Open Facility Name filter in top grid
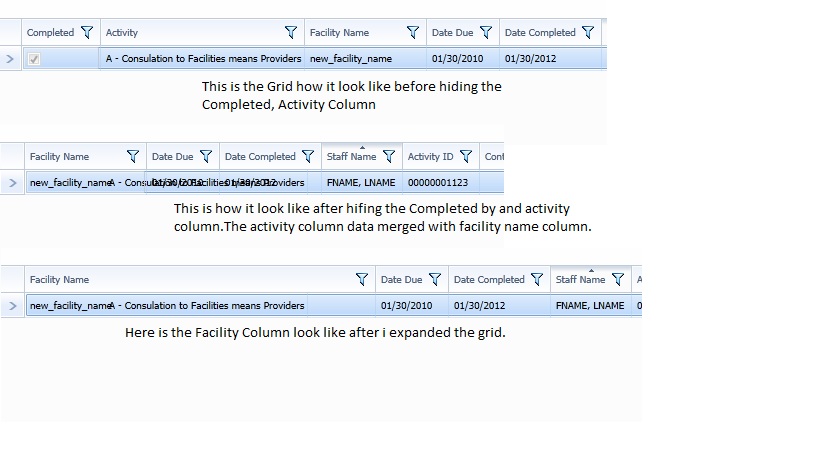The width and height of the screenshot is (819, 460). 413,33
